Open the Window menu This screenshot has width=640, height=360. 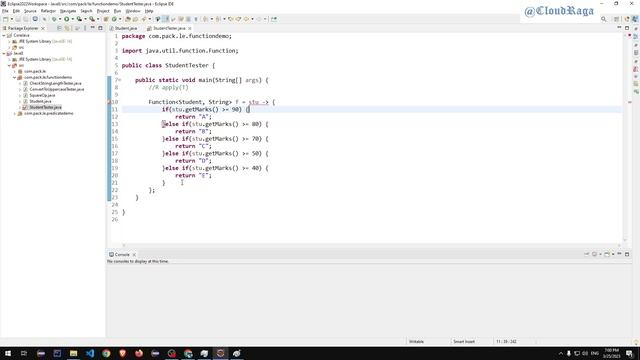coord(133,11)
